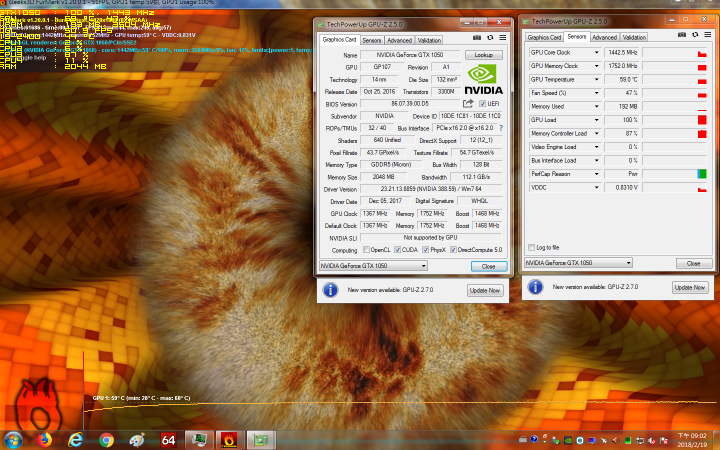
Task: Expand the GPU Load sensor dropdown
Action: pos(596,120)
